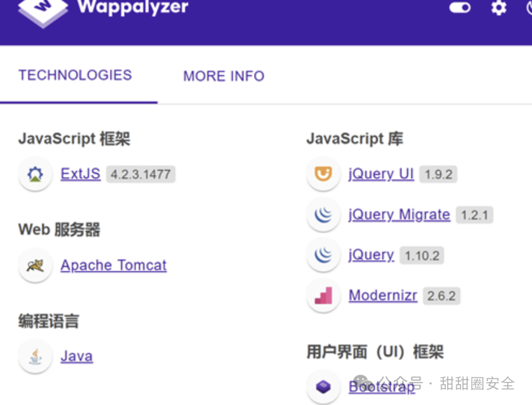532x405 pixels.
Task: Open the Modernizr link
Action: (383, 296)
